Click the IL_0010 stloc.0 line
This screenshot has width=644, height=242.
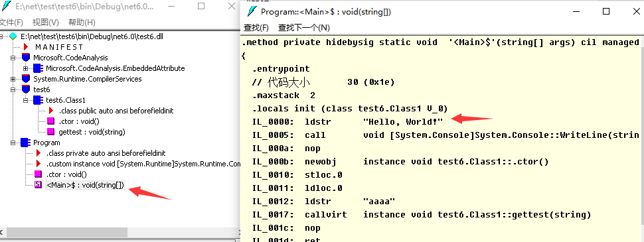297,175
